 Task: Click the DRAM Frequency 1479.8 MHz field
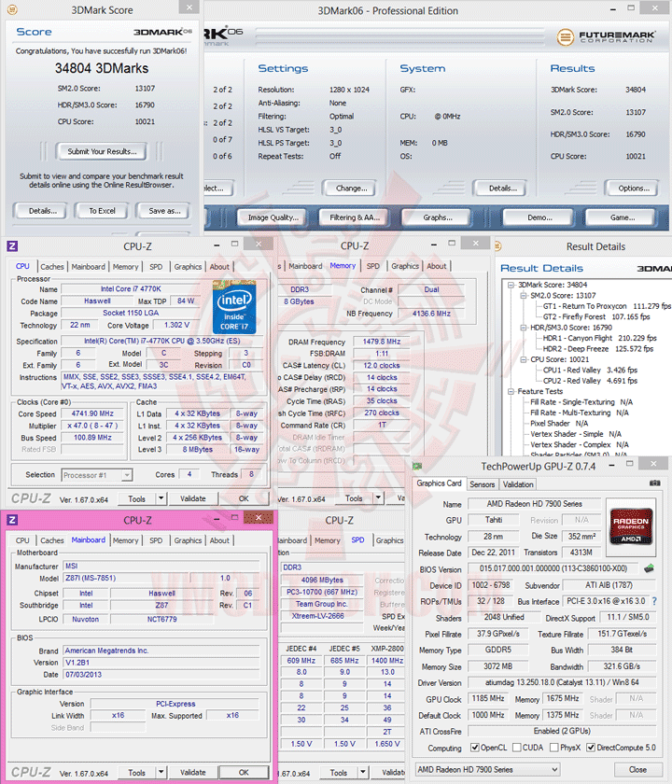pos(382,342)
